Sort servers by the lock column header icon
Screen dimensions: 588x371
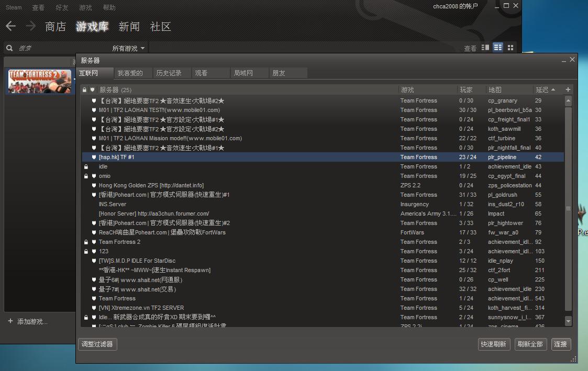pyautogui.click(x=85, y=89)
